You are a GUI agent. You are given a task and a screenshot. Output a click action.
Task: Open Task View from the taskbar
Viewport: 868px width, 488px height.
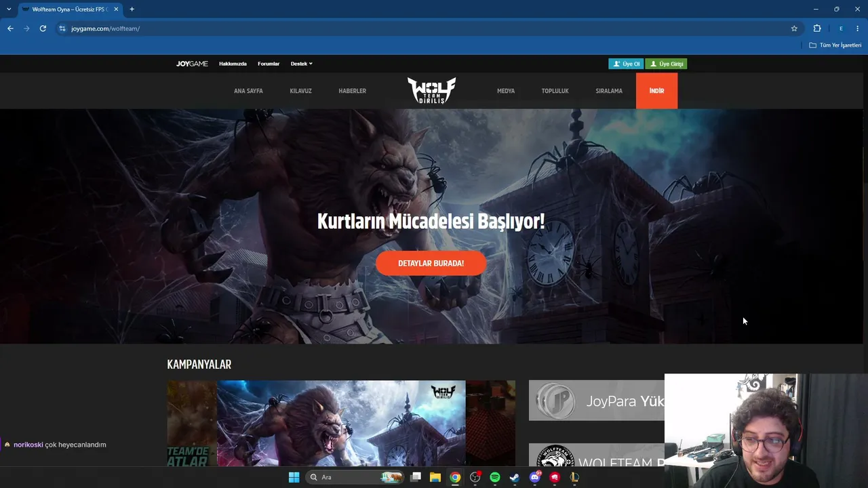point(416,477)
